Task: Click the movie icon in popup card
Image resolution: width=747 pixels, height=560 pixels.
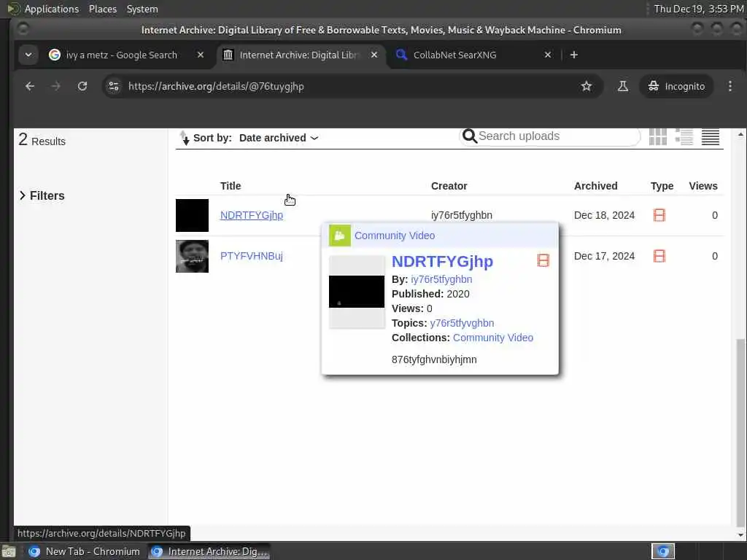Action: coord(543,260)
